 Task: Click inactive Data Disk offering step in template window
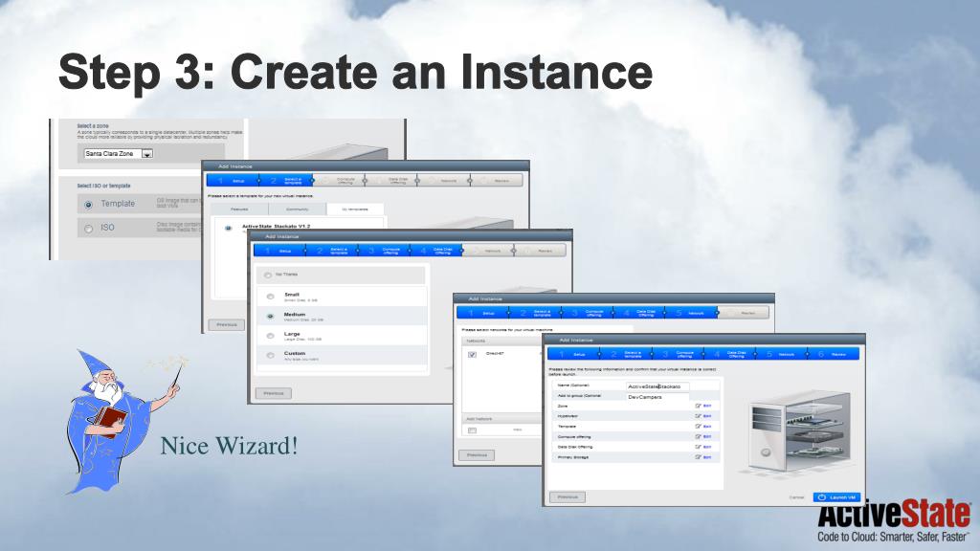[391, 181]
